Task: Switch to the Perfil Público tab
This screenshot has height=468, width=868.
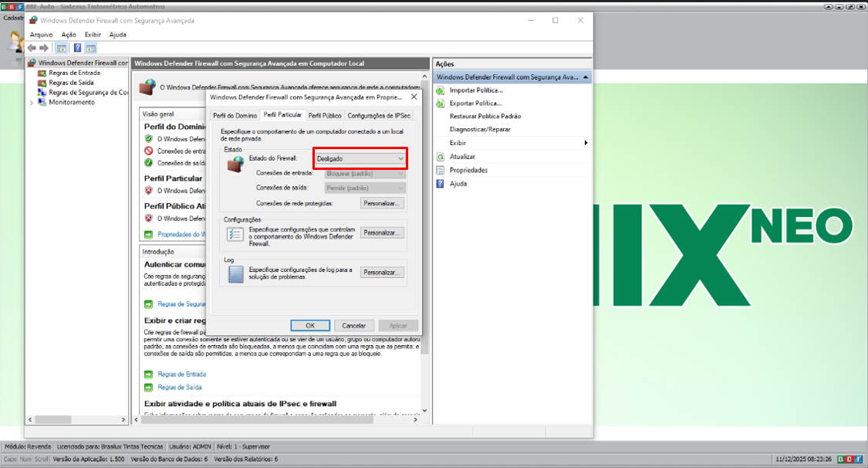Action: pos(324,115)
